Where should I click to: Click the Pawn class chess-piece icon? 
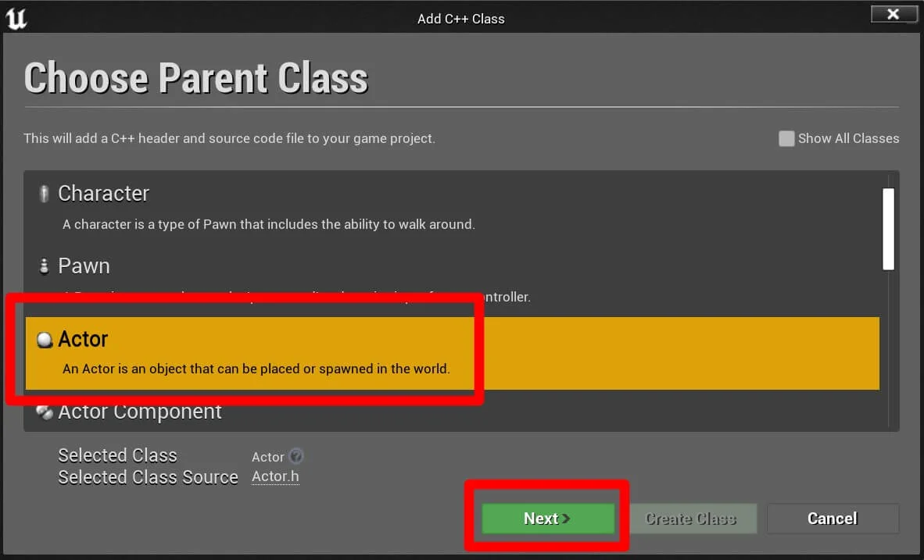pos(44,266)
